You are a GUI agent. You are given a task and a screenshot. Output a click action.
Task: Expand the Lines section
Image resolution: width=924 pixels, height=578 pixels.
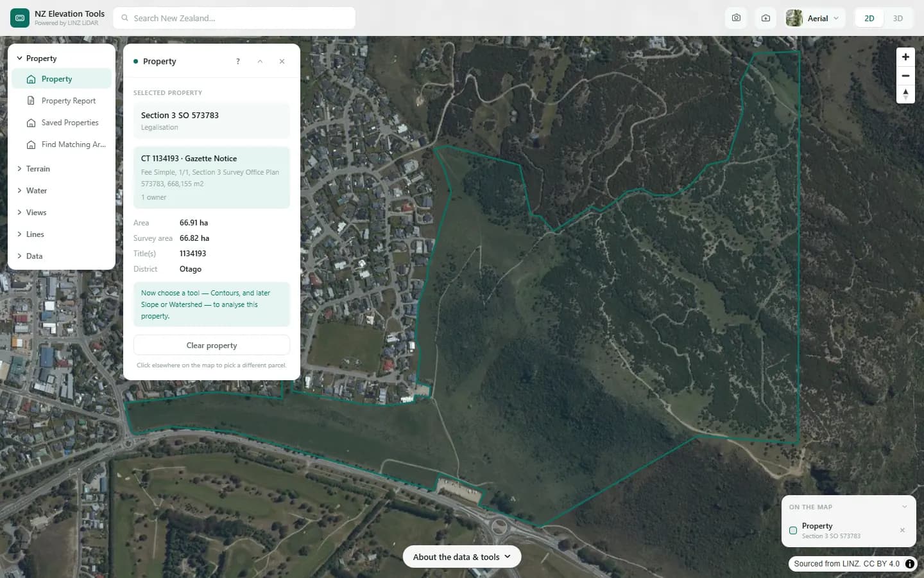click(62, 234)
